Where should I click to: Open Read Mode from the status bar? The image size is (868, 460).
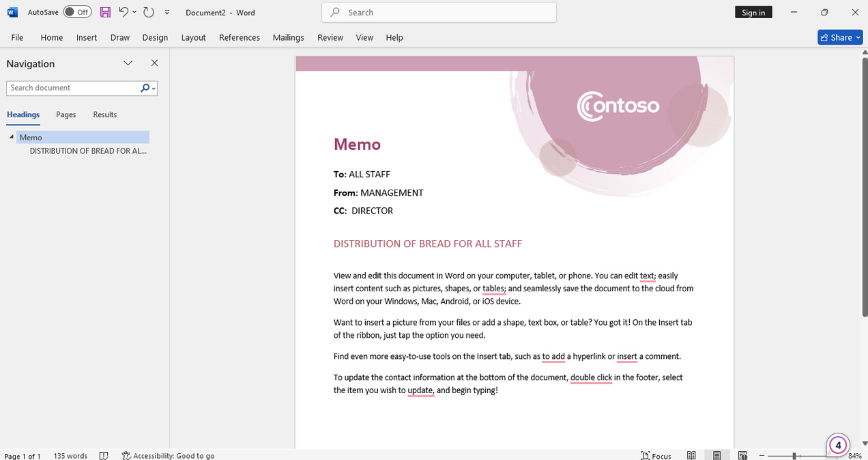tap(691, 455)
